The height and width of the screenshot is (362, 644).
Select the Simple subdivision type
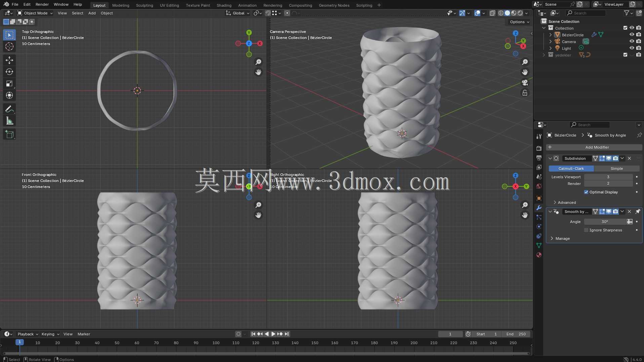pos(616,169)
